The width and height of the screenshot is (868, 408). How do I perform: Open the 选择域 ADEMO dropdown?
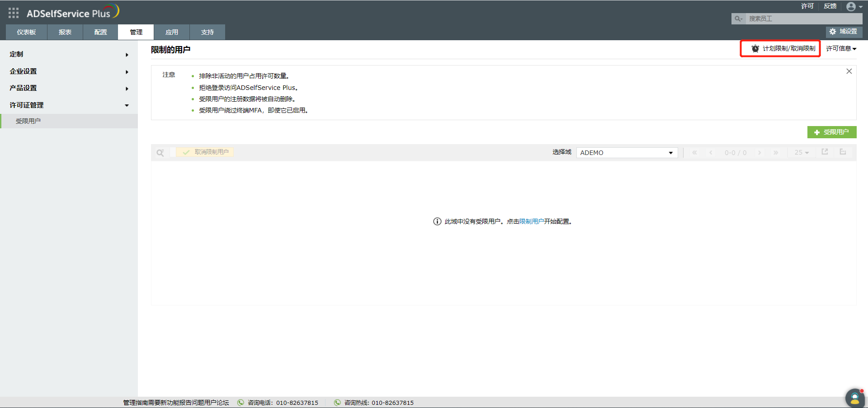click(627, 153)
